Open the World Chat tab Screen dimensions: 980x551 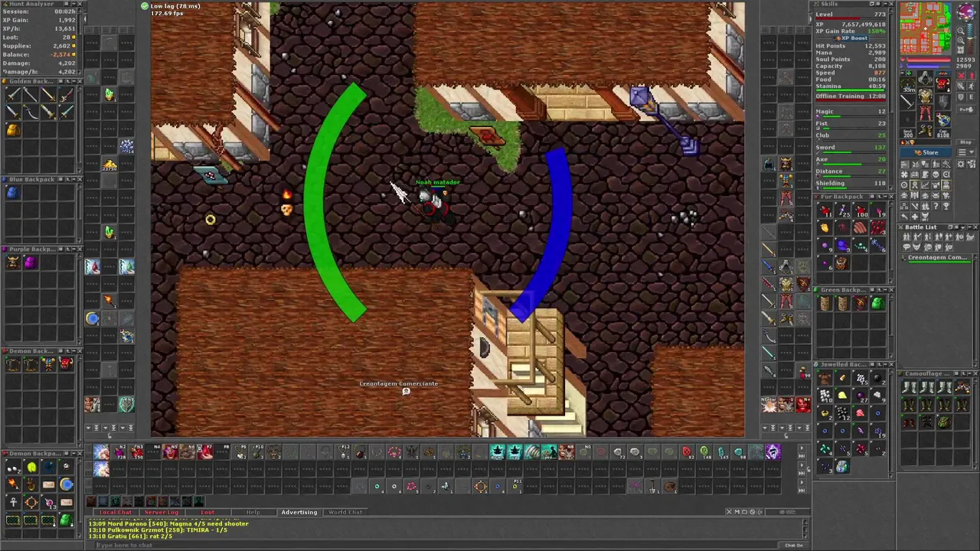pos(345,512)
